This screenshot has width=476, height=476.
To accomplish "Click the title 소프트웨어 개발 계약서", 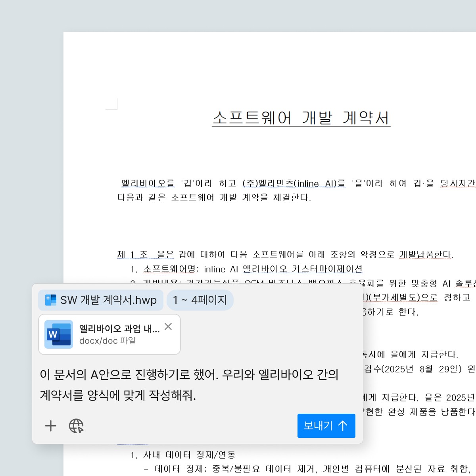I will (x=301, y=118).
